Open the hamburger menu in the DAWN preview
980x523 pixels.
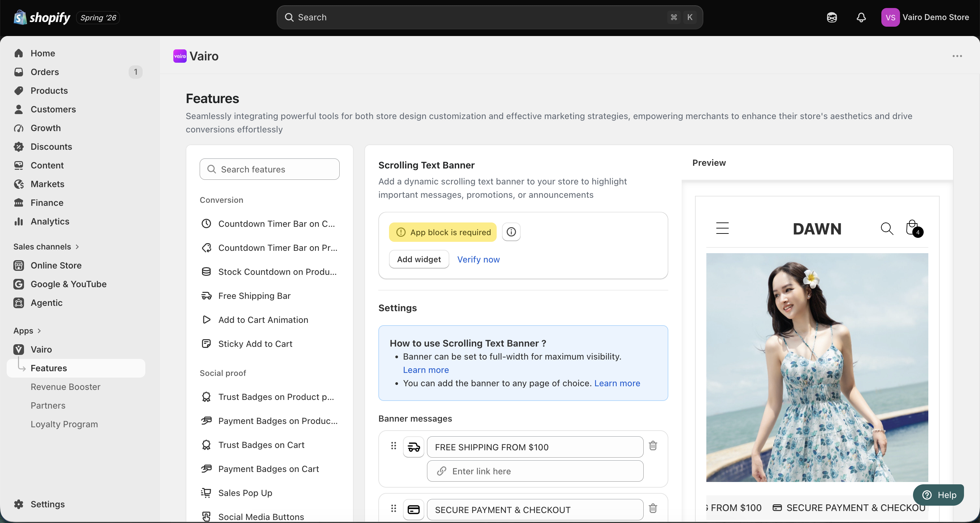722,228
